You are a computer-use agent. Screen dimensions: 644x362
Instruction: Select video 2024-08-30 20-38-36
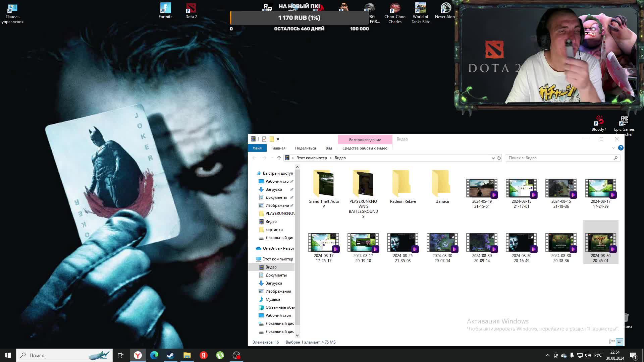(561, 248)
